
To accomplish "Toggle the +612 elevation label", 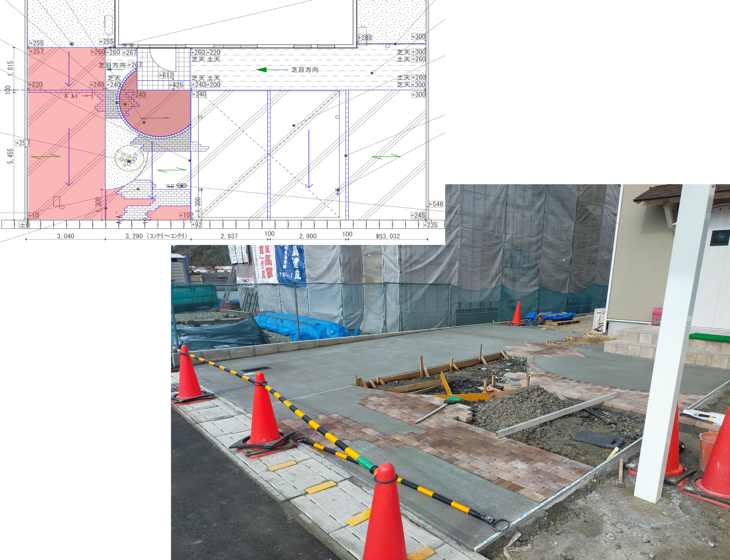I will pos(166,76).
